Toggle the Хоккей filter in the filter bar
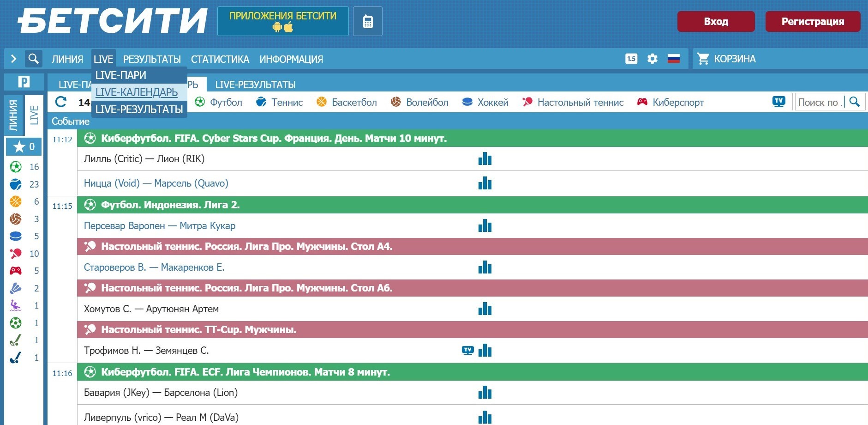Viewport: 868px width, 425px height. tap(485, 102)
